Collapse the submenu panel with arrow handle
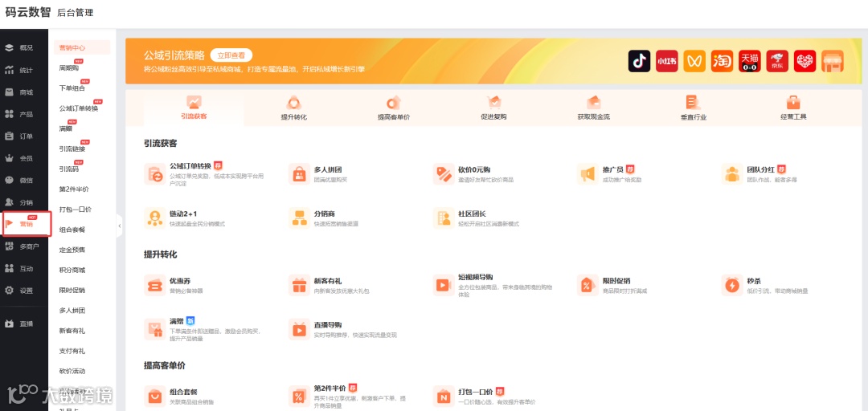Viewport: 868px width, 411px height. click(119, 226)
